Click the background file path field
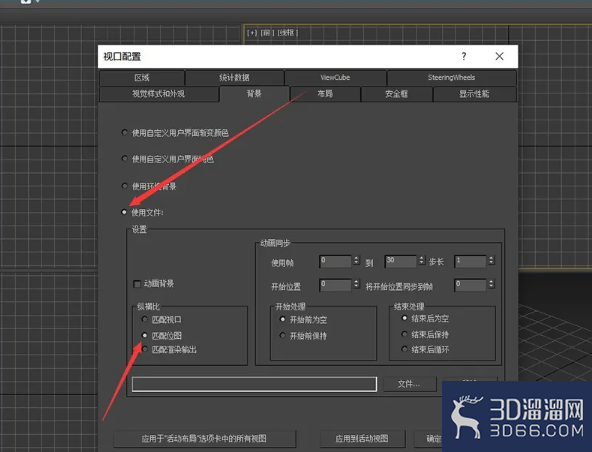 pos(254,384)
